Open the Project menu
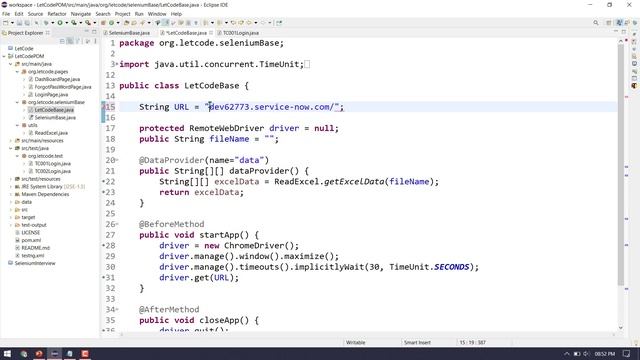Viewport: 640px width, 360px height. [122, 14]
